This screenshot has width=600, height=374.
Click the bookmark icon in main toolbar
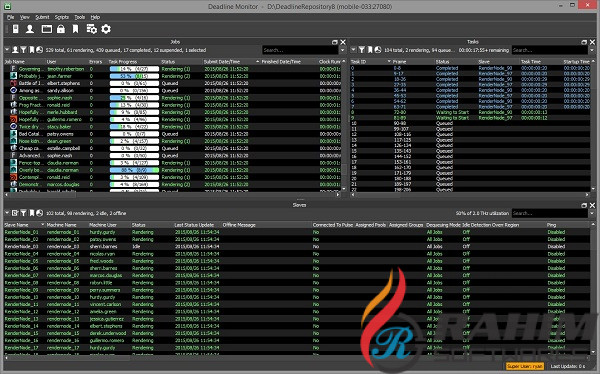tap(75, 29)
